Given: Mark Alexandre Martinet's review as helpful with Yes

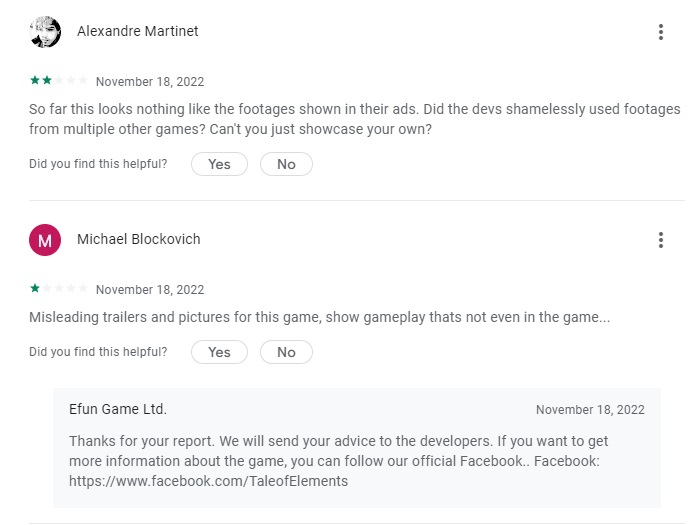Looking at the screenshot, I should (219, 164).
